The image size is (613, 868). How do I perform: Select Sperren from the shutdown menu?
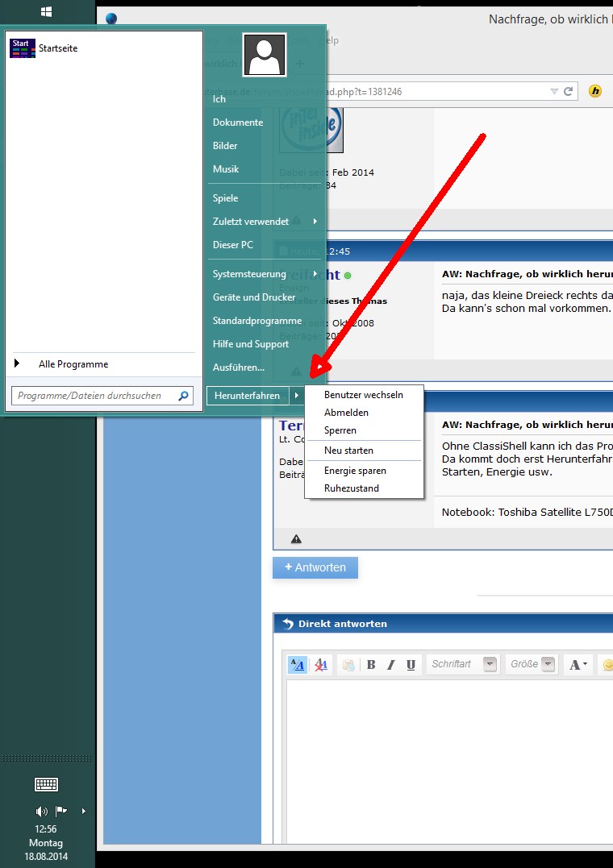(340, 430)
